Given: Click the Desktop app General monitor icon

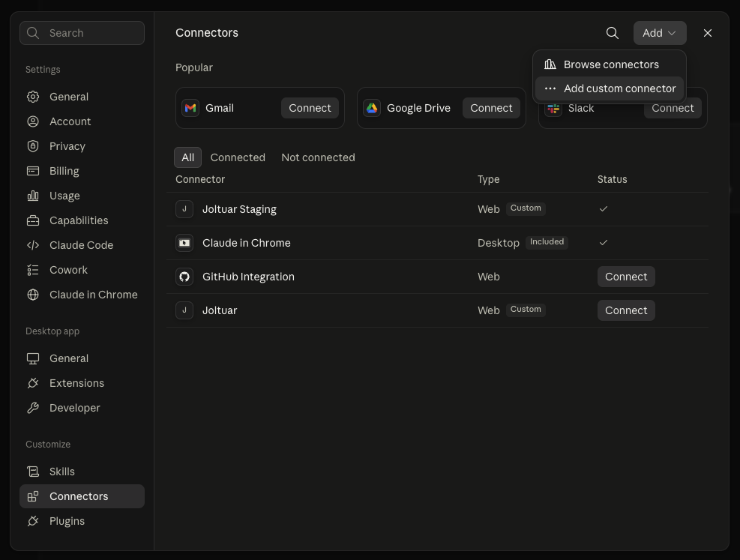Looking at the screenshot, I should pyautogui.click(x=33, y=358).
